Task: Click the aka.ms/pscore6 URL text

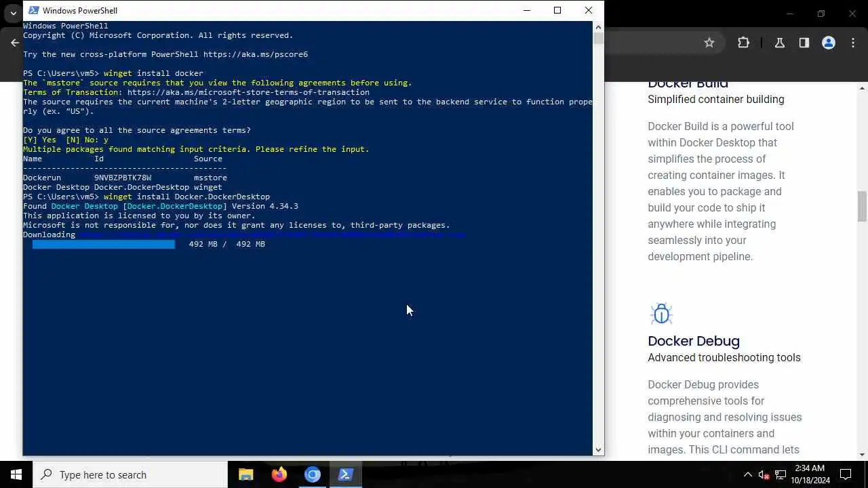Action: click(256, 54)
